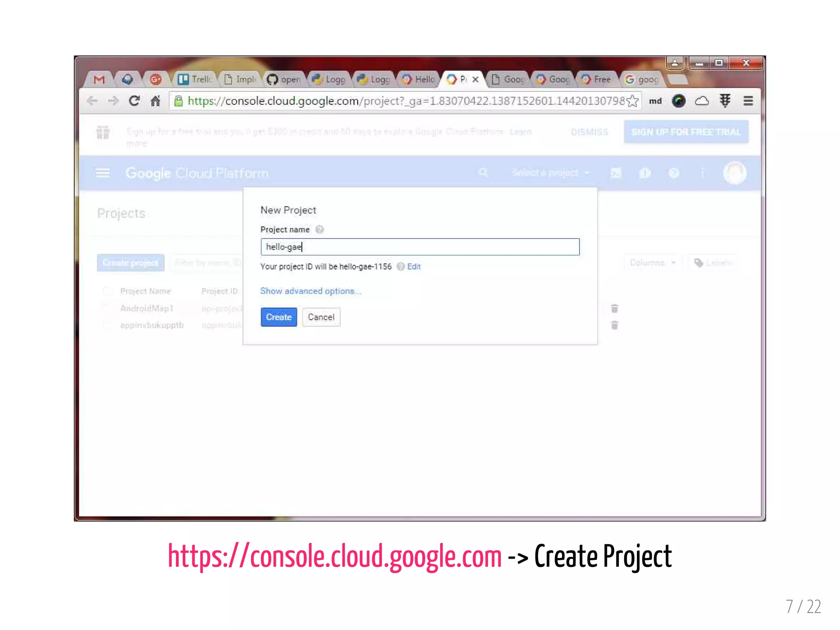Image resolution: width=840 pixels, height=630 pixels.
Task: Click the Cloud Platform search icon
Action: pos(483,173)
